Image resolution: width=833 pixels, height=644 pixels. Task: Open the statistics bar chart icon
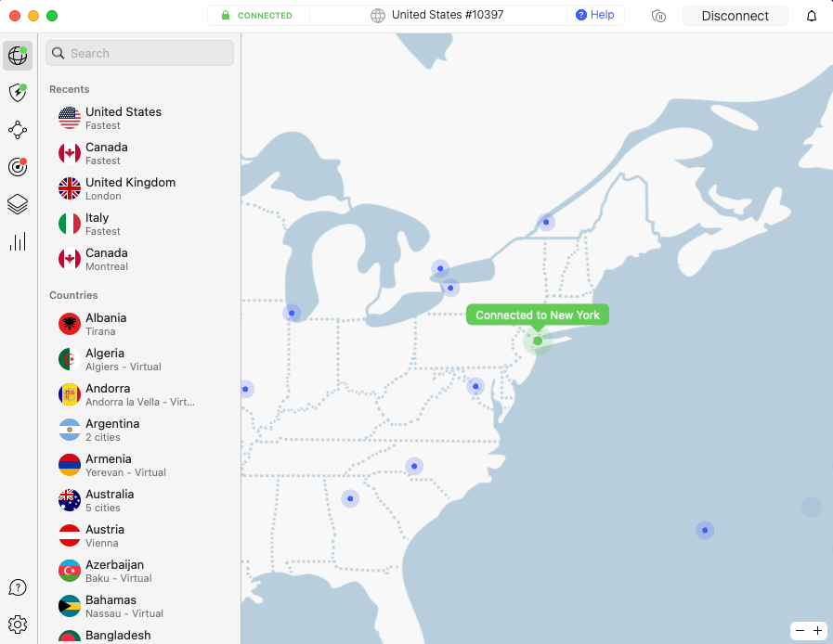point(18,241)
